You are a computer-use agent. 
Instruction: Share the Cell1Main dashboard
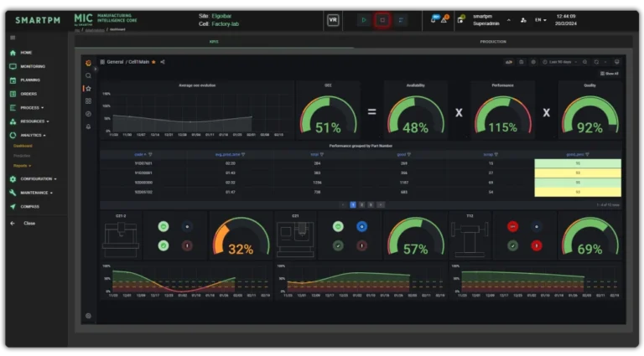coord(163,62)
